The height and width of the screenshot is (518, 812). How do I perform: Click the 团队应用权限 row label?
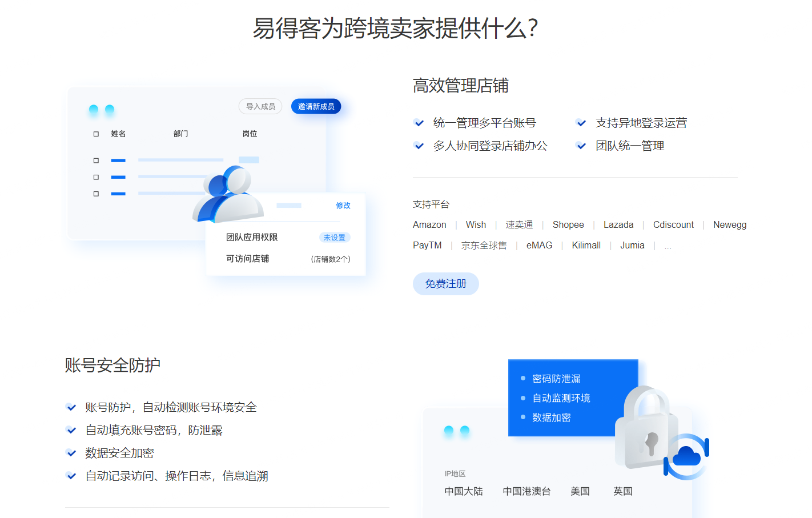[252, 237]
